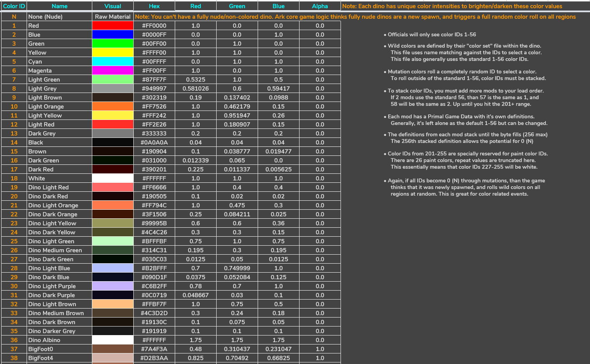Click the Color ID column header
This screenshot has height=364, width=590.
[x=14, y=6]
